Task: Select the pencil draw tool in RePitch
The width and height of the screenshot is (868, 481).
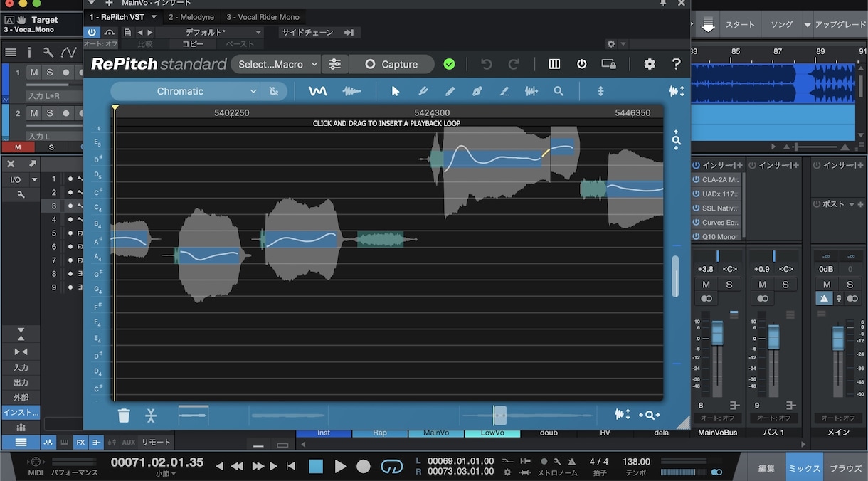Action: [450, 91]
